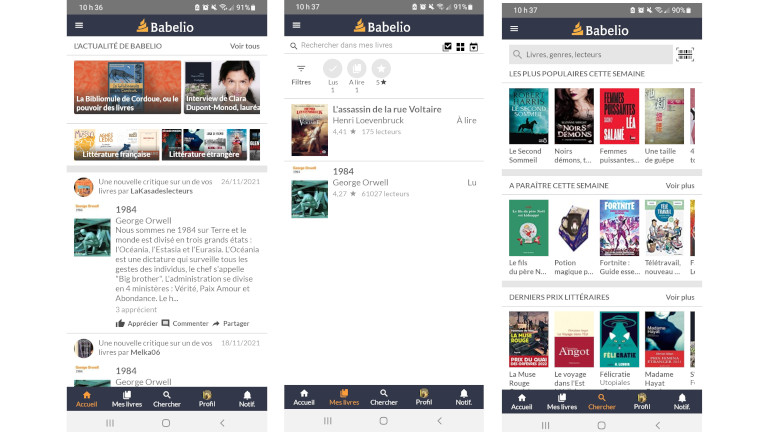Open Melka06 reviewer avatar
The height and width of the screenshot is (432, 768).
pos(84,348)
